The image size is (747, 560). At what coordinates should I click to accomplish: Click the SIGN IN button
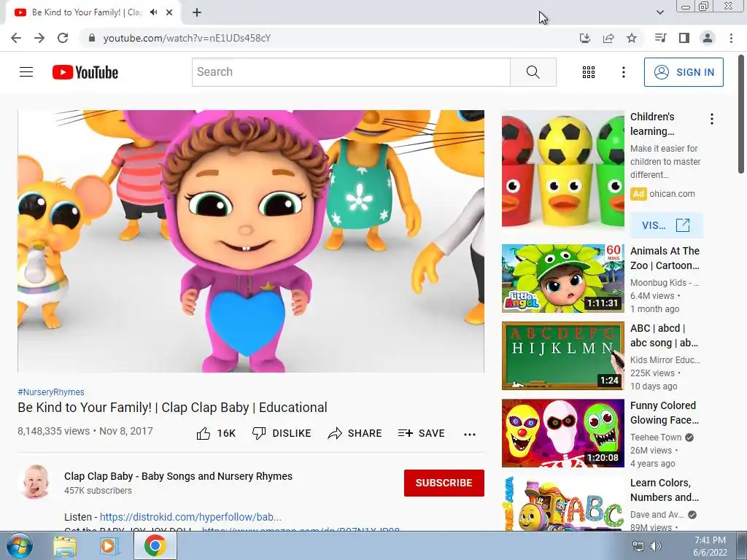(x=684, y=72)
